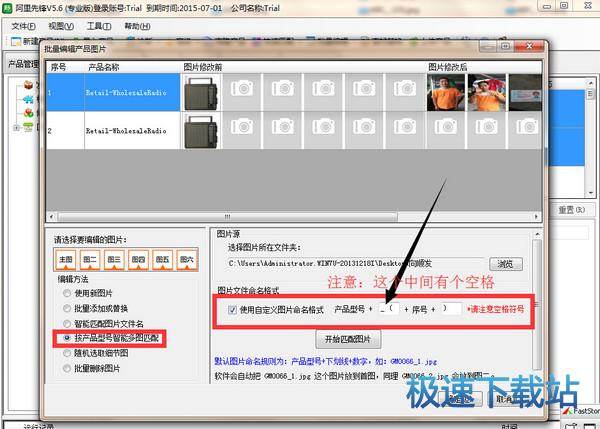The image size is (600, 429).
Task: Select row 2 Retail-WholesaleRadio product name
Action: [x=126, y=131]
